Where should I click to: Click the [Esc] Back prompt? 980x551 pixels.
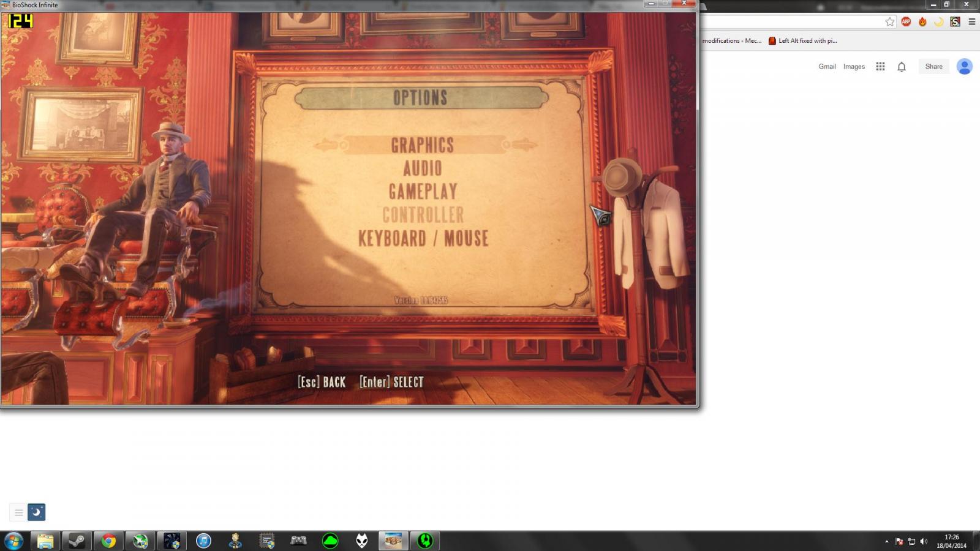[322, 382]
